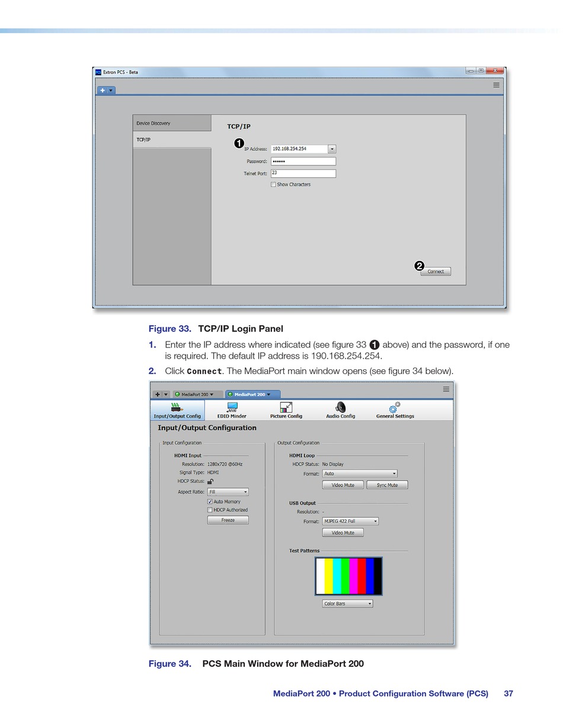The height and width of the screenshot is (728, 563).
Task: Open the Input/Output Config page
Action: point(177,410)
